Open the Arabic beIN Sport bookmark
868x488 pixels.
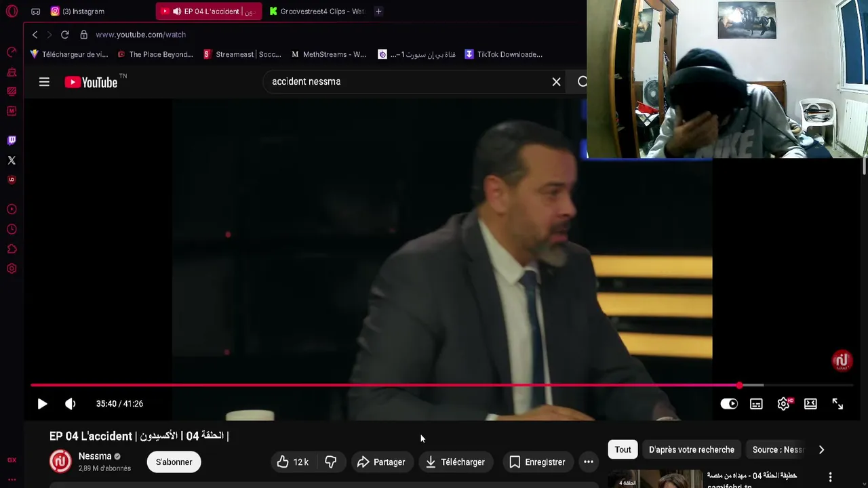[x=417, y=54]
